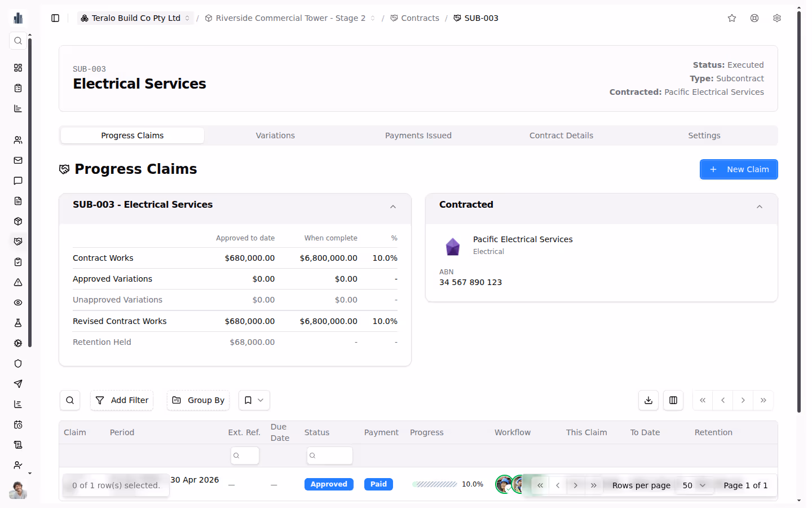Go to previous page using top pagination
The height and width of the screenshot is (508, 812).
pos(723,400)
